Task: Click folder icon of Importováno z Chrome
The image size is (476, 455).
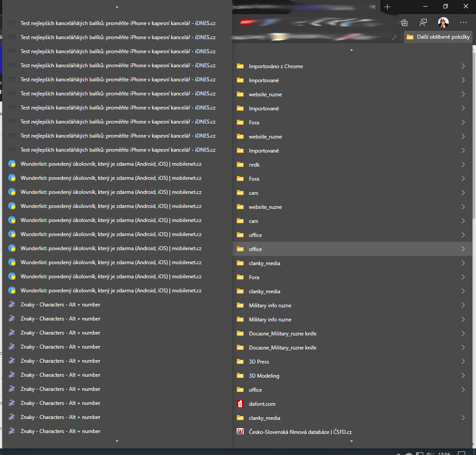Action: 240,66
